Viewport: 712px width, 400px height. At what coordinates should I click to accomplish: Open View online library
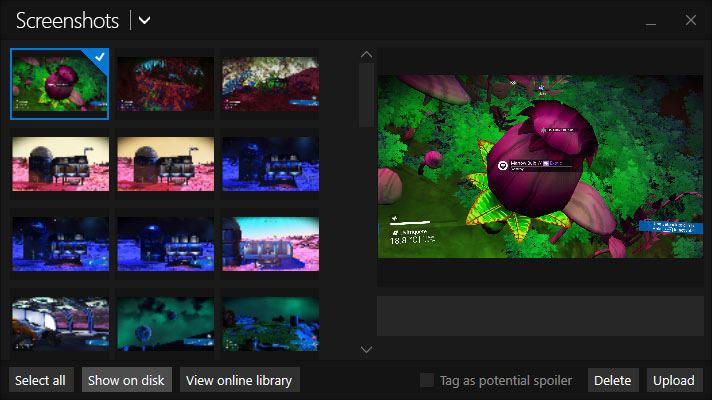[x=239, y=380]
